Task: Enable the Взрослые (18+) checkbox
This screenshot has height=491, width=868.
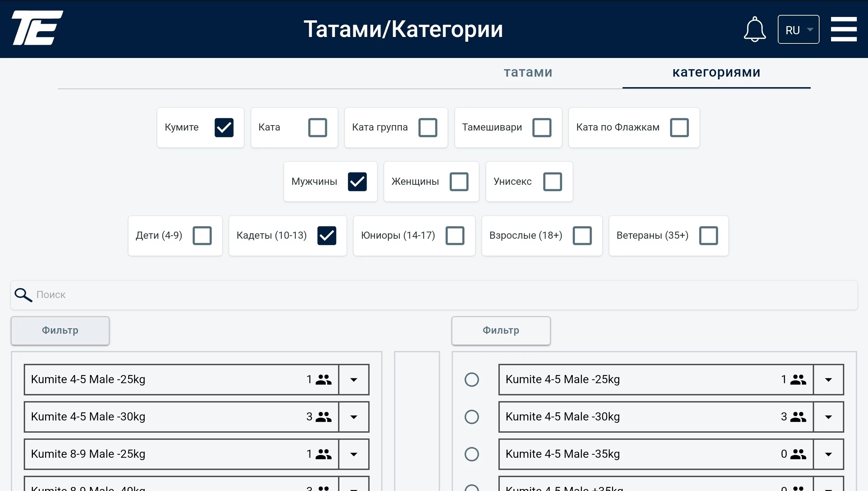Action: pos(583,236)
